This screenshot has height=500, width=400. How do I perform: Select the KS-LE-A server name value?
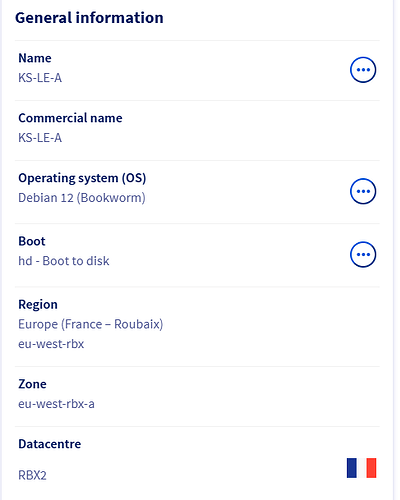[40, 78]
